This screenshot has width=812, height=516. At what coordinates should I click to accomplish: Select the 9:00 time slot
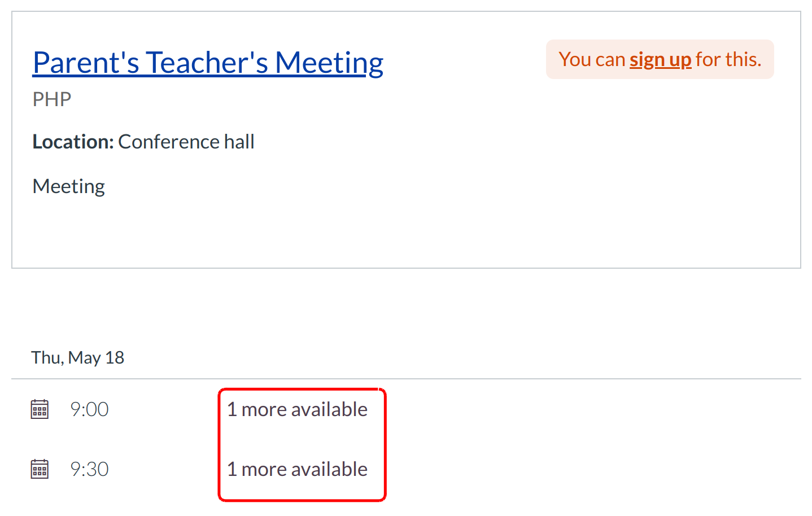89,409
